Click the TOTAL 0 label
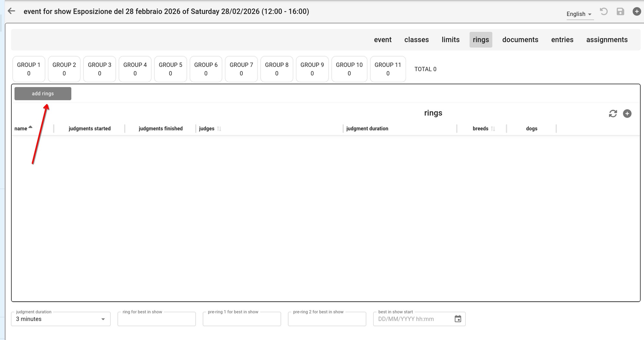 (425, 69)
